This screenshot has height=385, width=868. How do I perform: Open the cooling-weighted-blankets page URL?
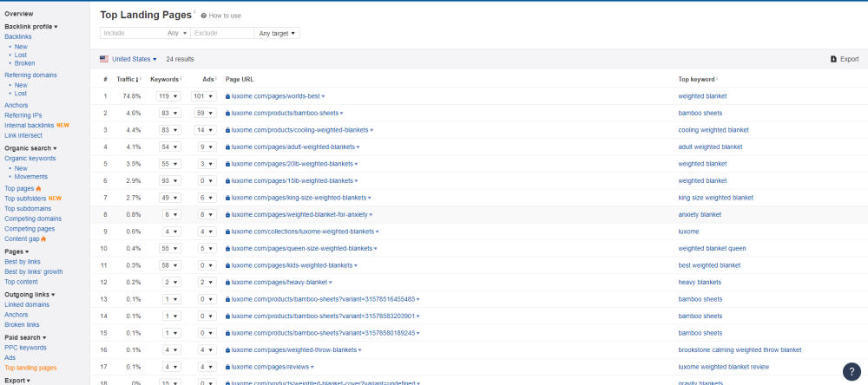[299, 130]
